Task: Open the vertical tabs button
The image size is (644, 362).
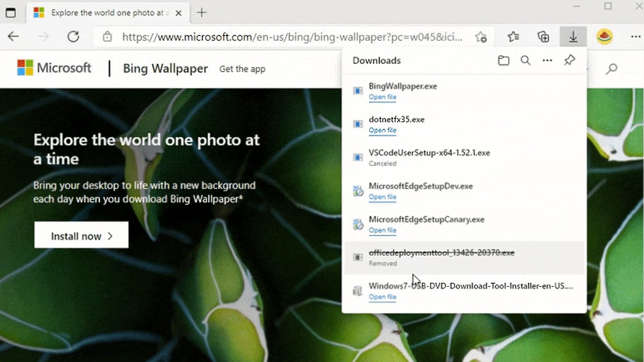Action: (11, 12)
